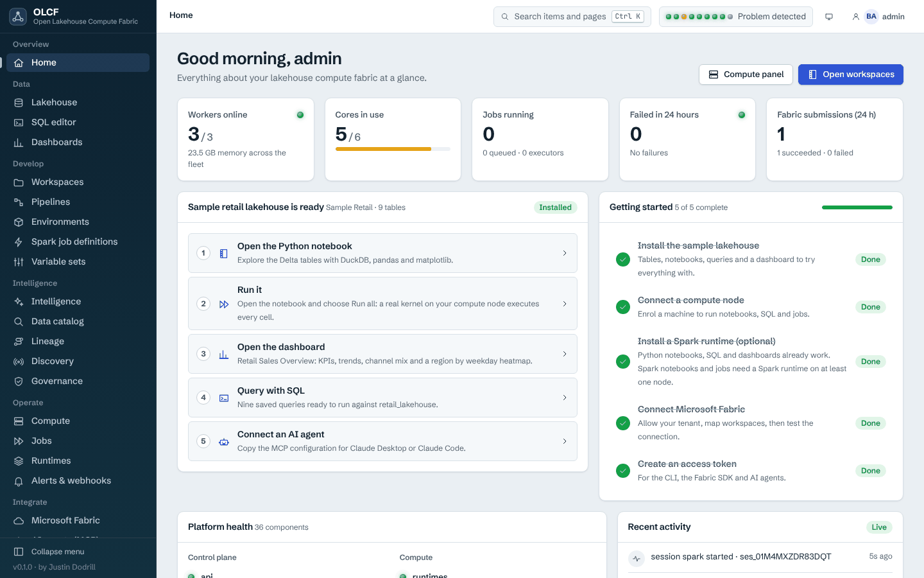Open the Intelligence sidebar item
This screenshot has height=578, width=924.
click(78, 301)
